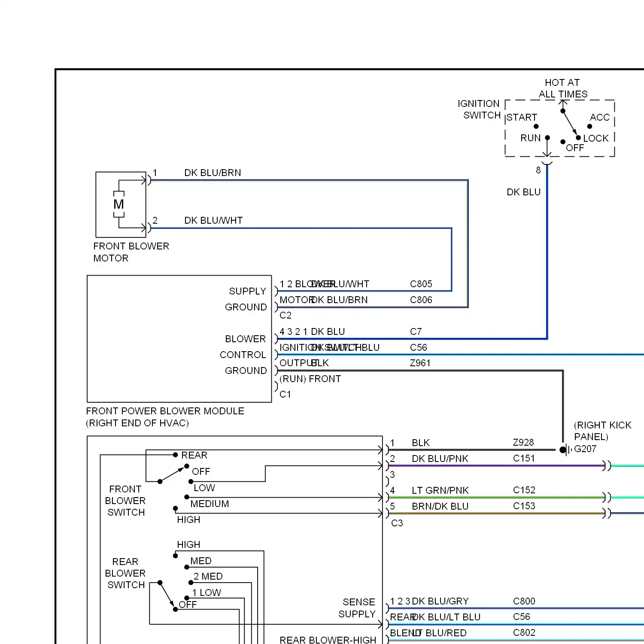Viewport: 644px width, 644px height.
Task: Select the LOCK position label
Action: pyautogui.click(x=596, y=138)
